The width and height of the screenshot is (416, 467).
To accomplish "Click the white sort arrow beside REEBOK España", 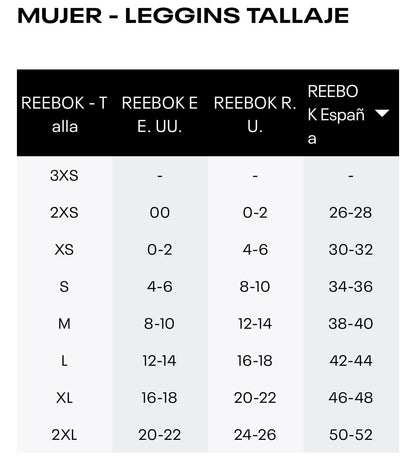I will pyautogui.click(x=382, y=114).
